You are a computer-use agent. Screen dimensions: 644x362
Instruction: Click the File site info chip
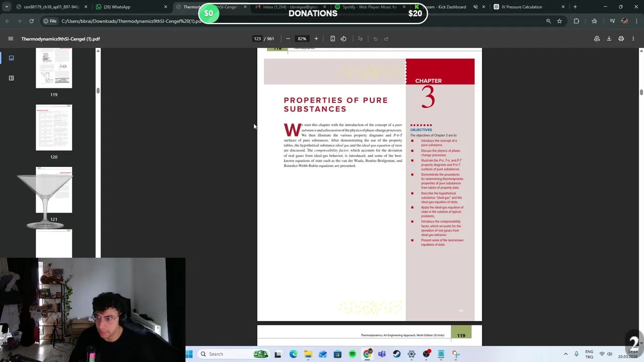[49, 21]
